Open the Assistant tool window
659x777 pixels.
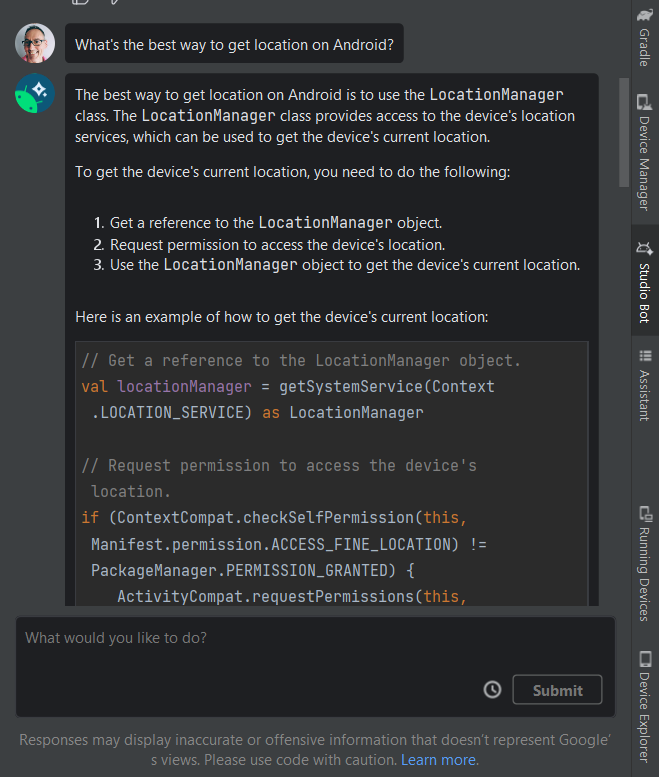[x=645, y=386]
